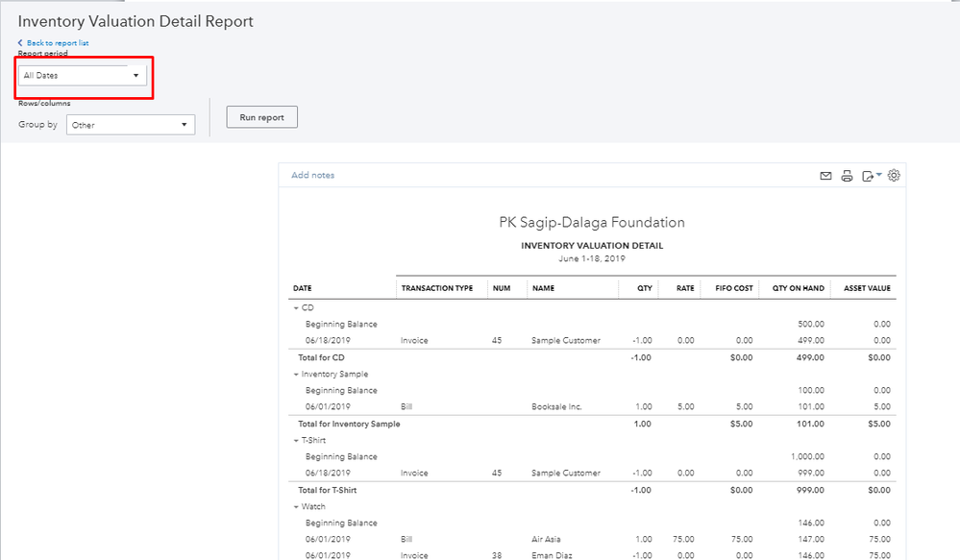Click the ASSET VALUE column header
Image resolution: width=960 pixels, height=560 pixels.
[867, 288]
